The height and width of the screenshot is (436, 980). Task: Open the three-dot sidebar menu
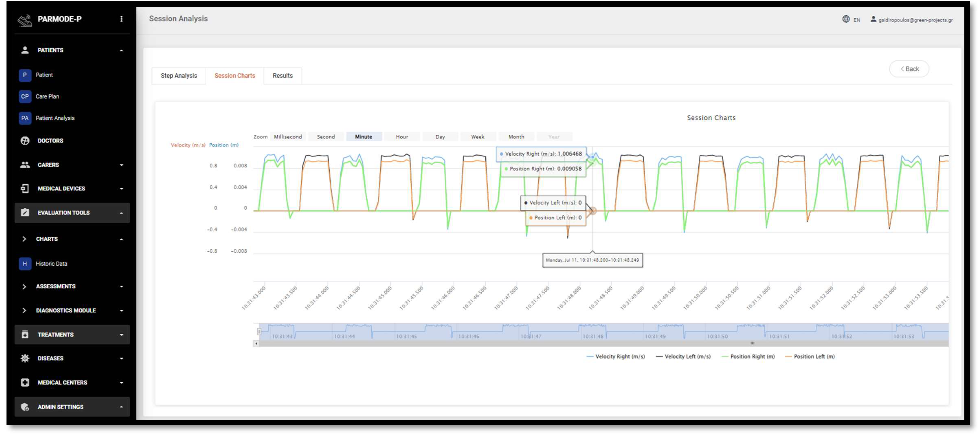[x=121, y=19]
